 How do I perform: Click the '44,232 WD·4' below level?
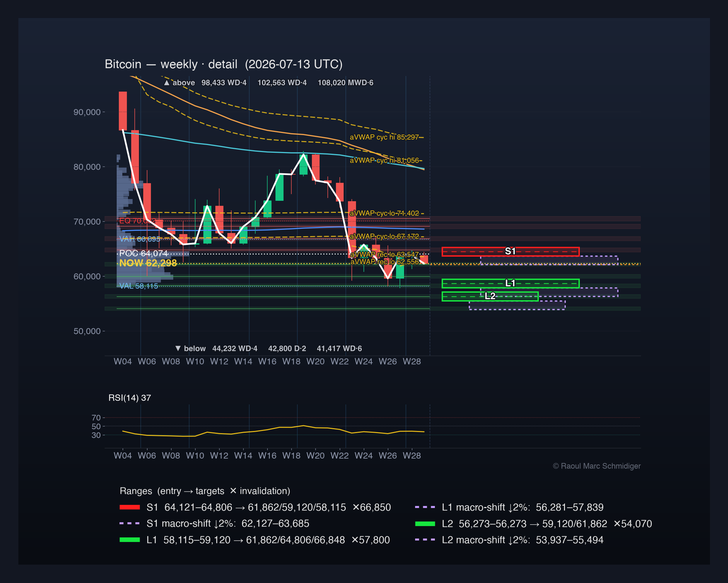(235, 349)
